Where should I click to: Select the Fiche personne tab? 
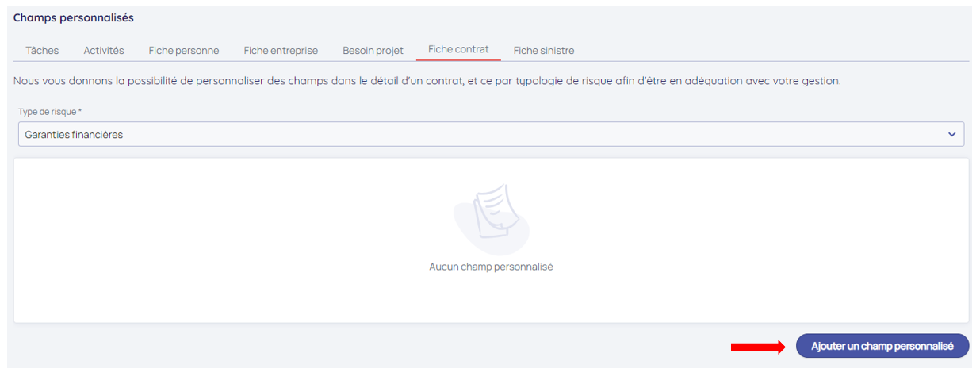184,51
